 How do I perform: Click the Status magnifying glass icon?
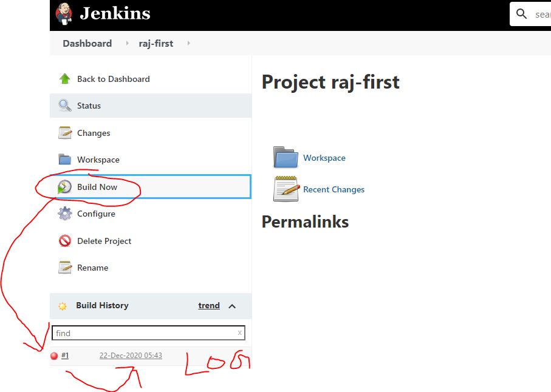click(x=65, y=106)
